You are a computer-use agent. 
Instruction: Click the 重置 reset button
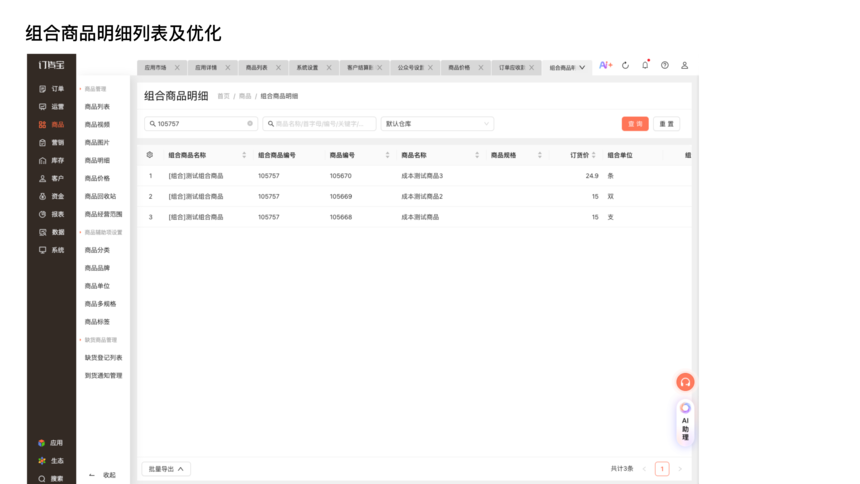click(665, 124)
